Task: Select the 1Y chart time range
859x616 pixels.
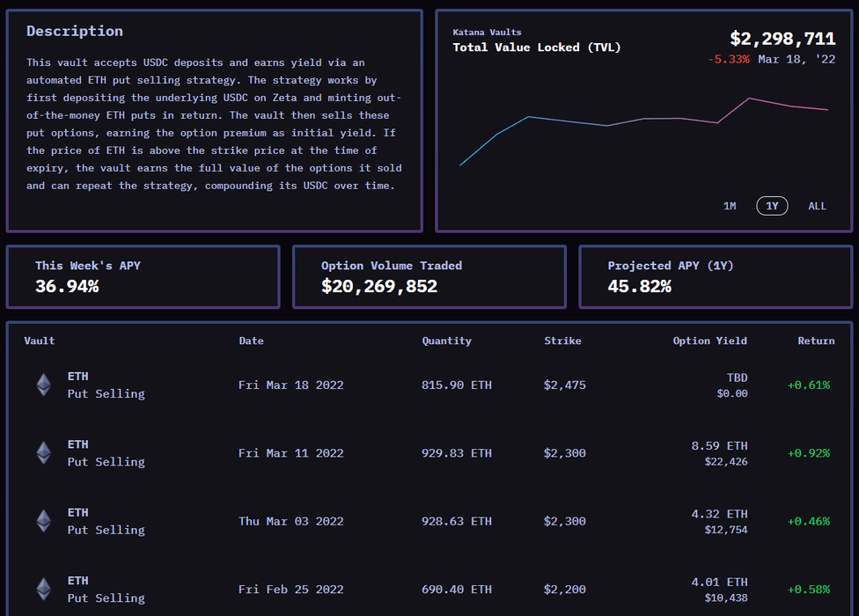Action: [772, 206]
